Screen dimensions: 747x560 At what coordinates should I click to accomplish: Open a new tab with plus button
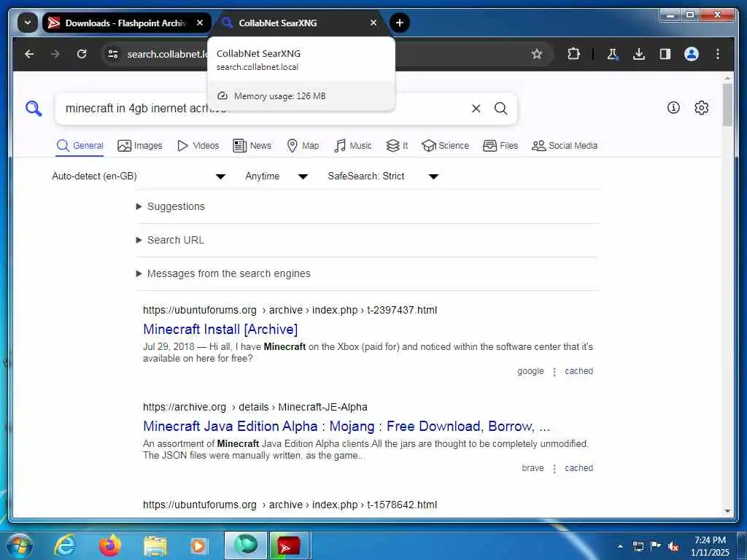[400, 23]
